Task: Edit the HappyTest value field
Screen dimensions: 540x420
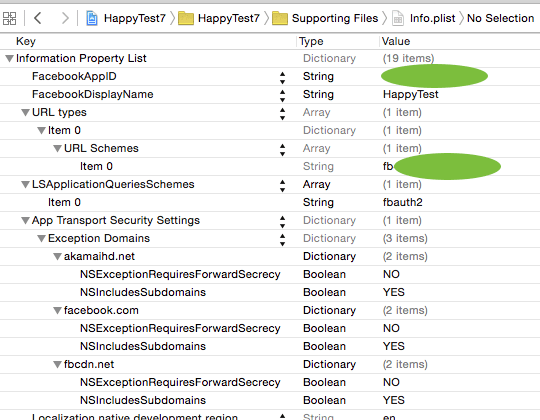Action: coord(411,94)
